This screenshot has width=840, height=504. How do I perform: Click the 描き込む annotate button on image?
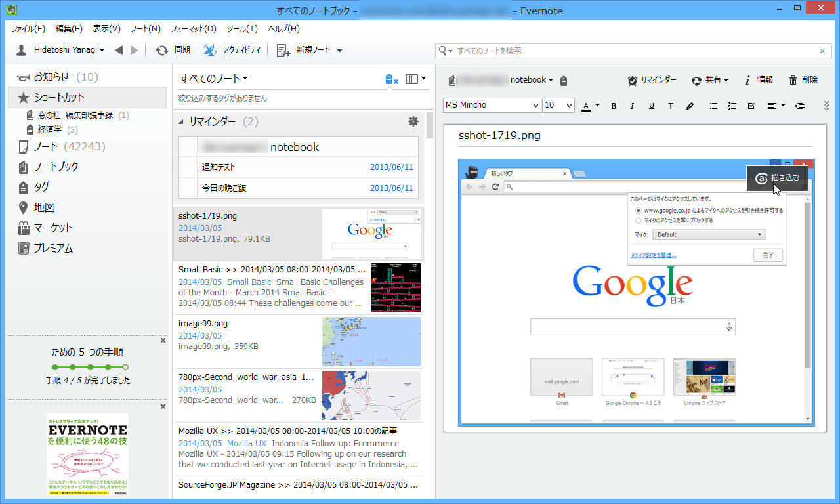click(778, 178)
